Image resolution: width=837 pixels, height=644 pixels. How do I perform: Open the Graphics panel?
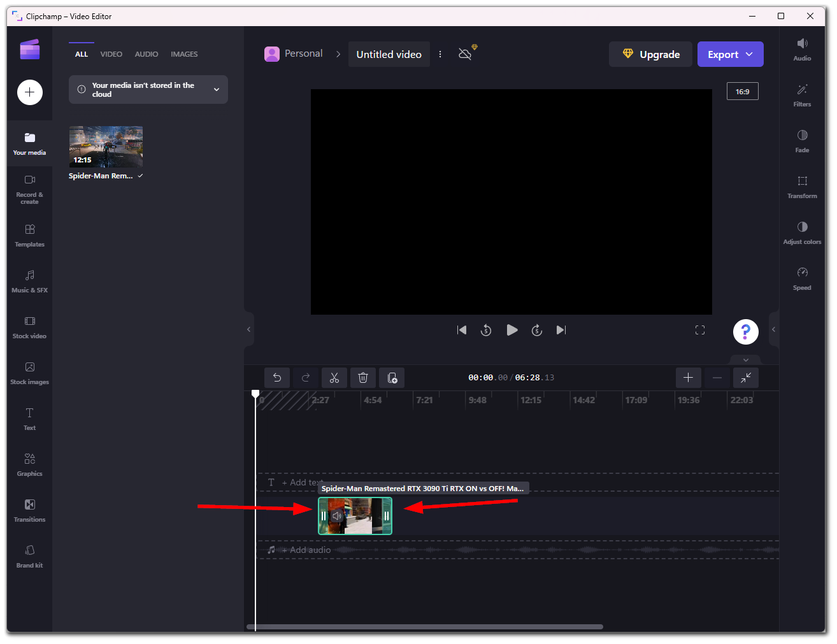tap(29, 464)
